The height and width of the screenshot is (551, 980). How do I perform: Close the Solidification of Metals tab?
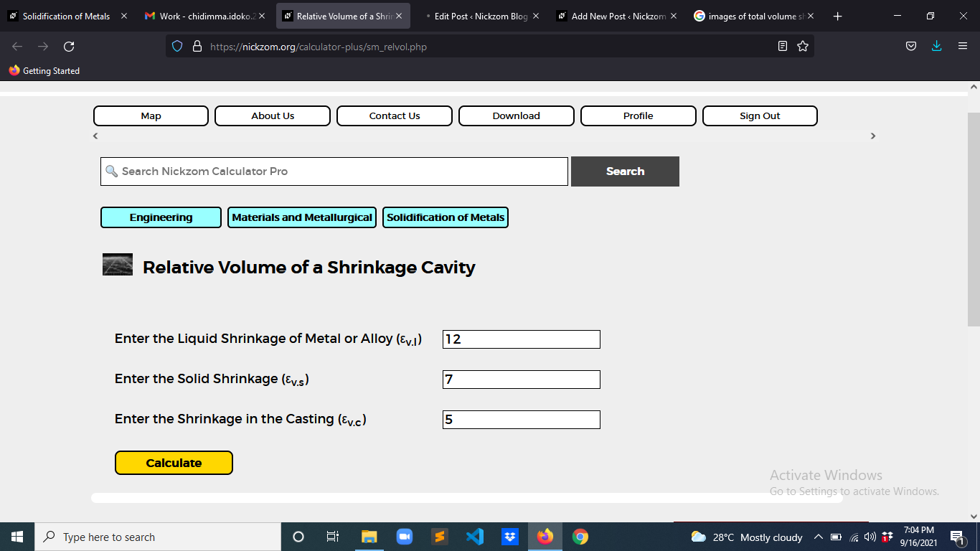click(x=124, y=16)
